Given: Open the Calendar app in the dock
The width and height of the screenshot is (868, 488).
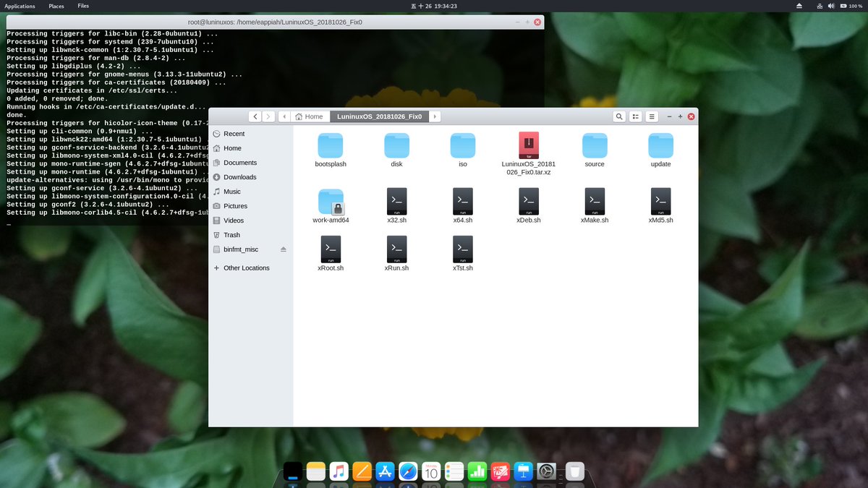Looking at the screenshot, I should click(430, 471).
